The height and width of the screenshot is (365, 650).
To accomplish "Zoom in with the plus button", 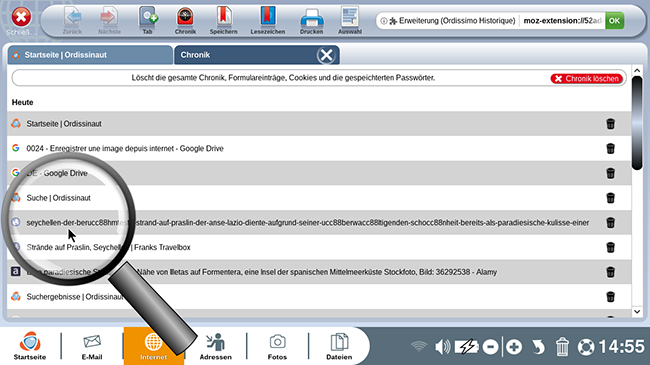I will (514, 347).
